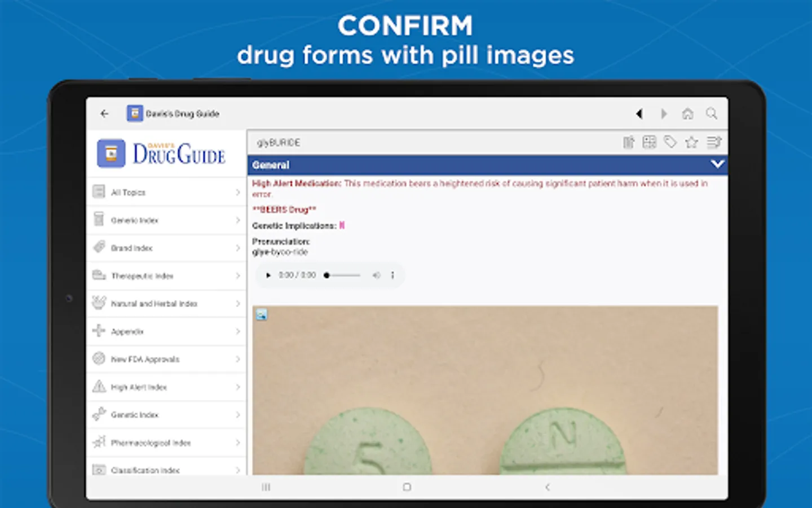
Task: Open Therapeutic Index in sidebar
Action: pyautogui.click(x=167, y=276)
